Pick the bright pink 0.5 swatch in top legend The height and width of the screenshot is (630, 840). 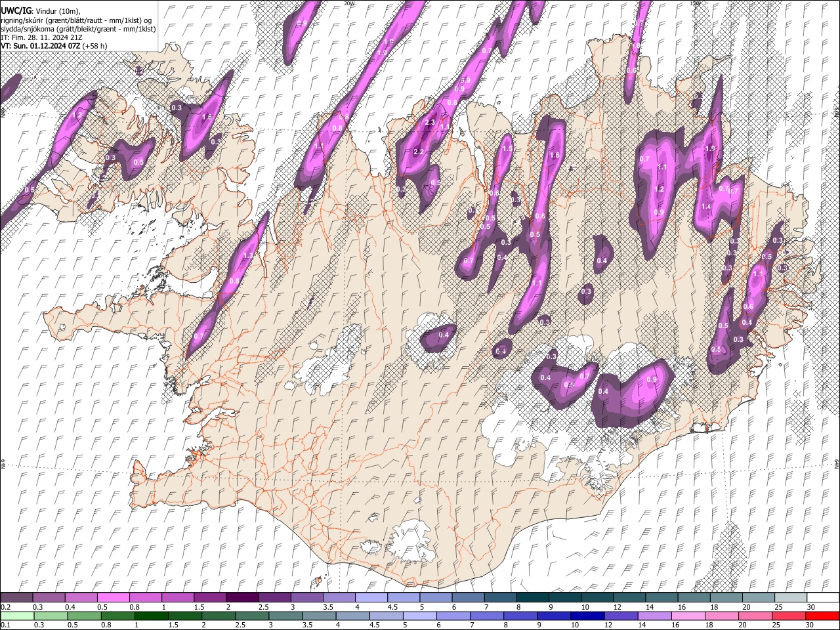tap(113, 597)
